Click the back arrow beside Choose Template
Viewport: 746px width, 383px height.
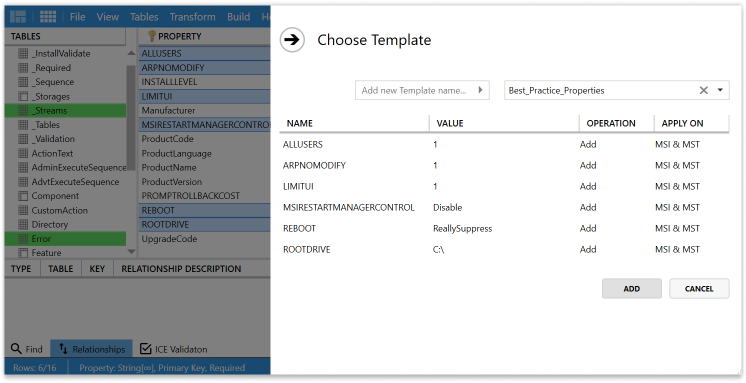(292, 39)
